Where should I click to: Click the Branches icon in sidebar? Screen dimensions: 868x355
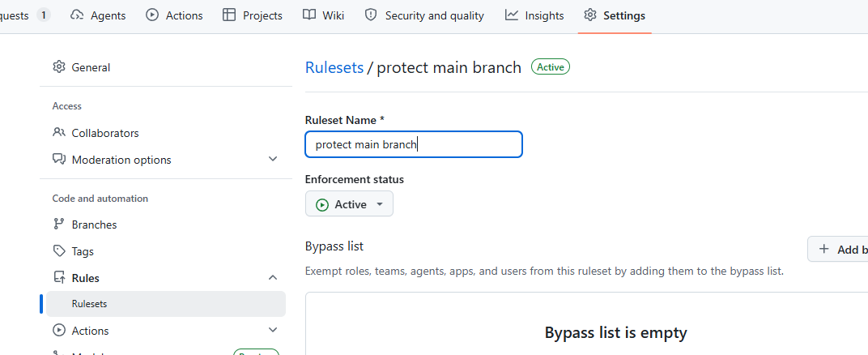pyautogui.click(x=58, y=225)
